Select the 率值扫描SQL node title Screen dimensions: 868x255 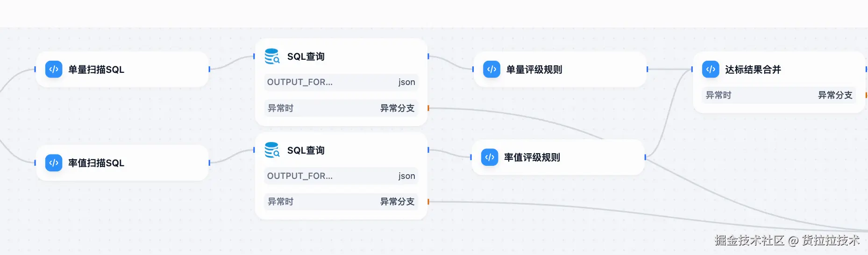coord(96,163)
